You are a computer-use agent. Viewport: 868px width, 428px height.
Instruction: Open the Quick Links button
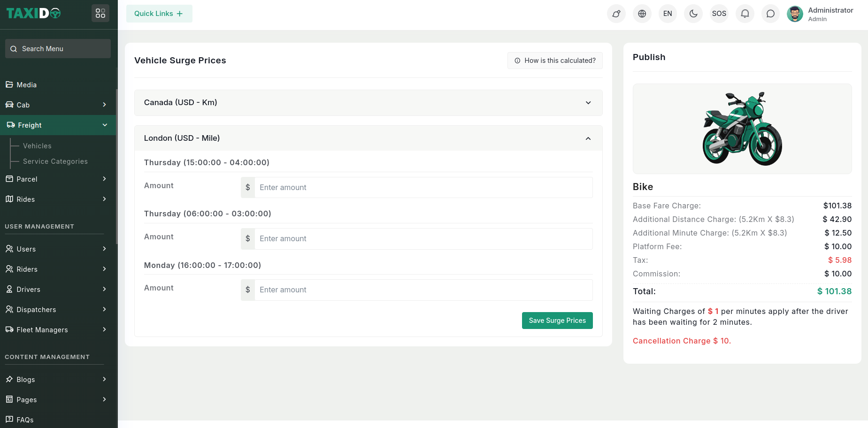pos(159,14)
